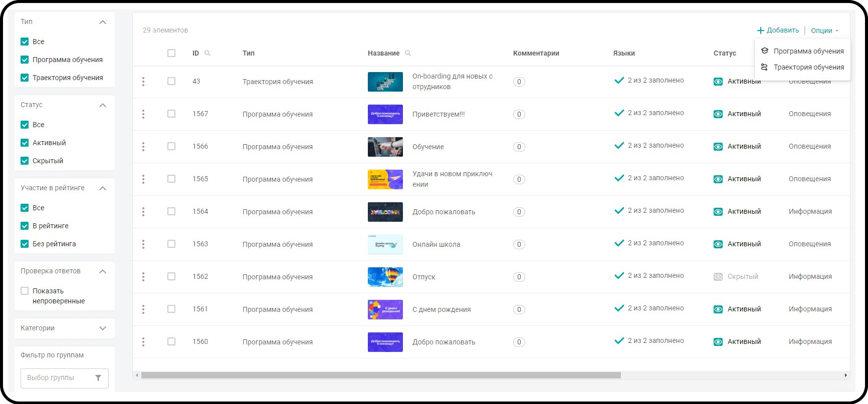
Task: Expand the Категории filter section
Action: [103, 328]
